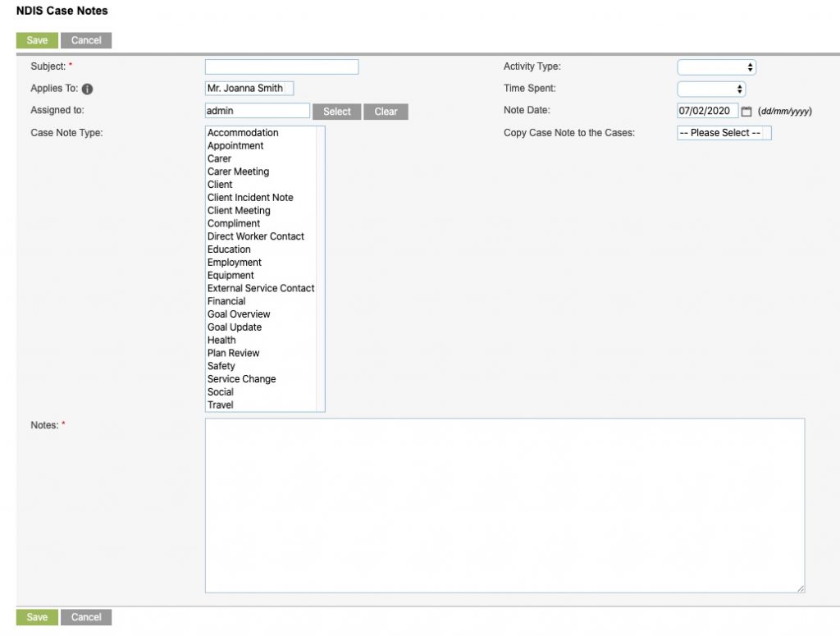The height and width of the screenshot is (636, 840).
Task: Click inside the Notes text area
Action: (x=504, y=506)
